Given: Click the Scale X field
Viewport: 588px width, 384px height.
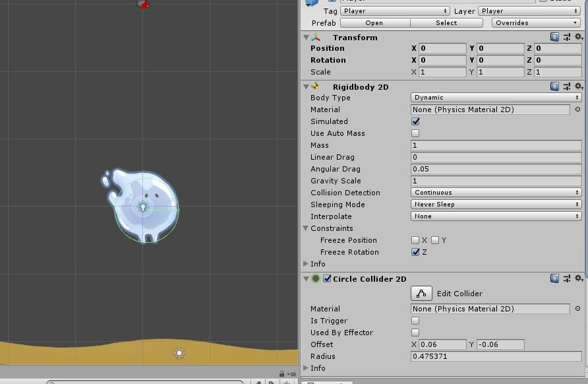Looking at the screenshot, I should tap(442, 72).
